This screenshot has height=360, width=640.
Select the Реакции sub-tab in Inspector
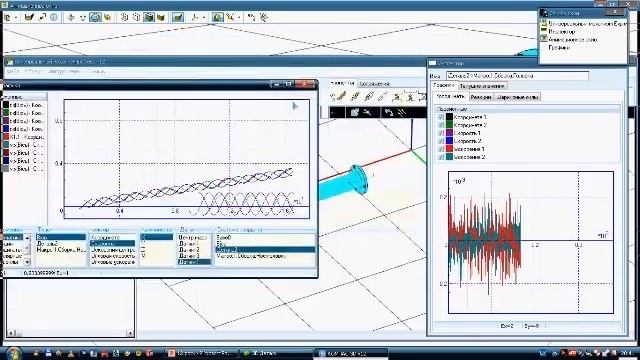[x=481, y=97]
